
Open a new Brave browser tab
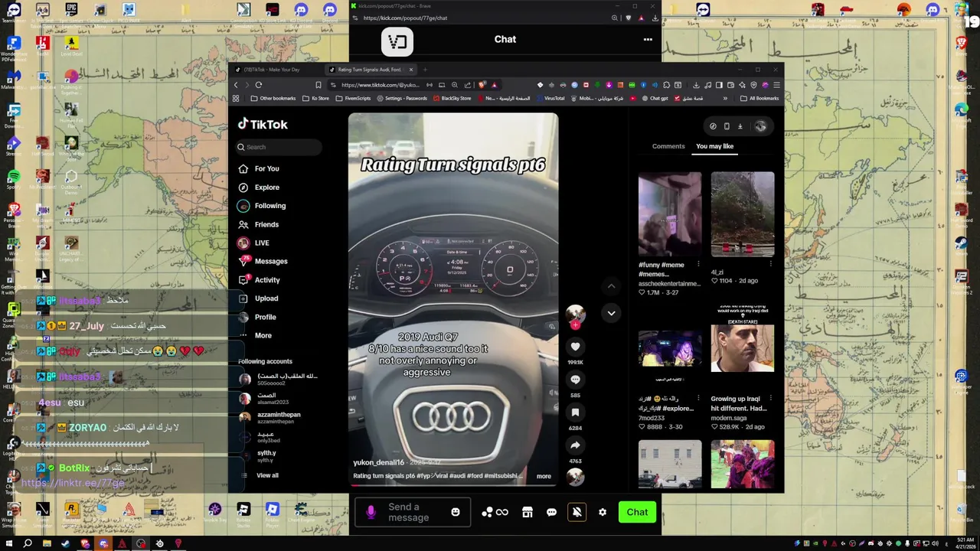coord(426,70)
